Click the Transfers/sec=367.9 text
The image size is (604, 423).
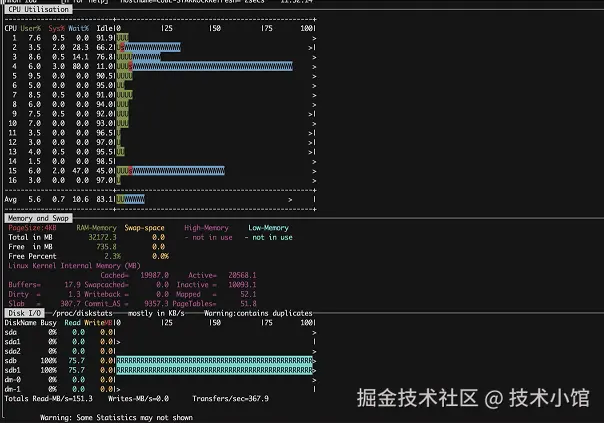(x=230, y=398)
